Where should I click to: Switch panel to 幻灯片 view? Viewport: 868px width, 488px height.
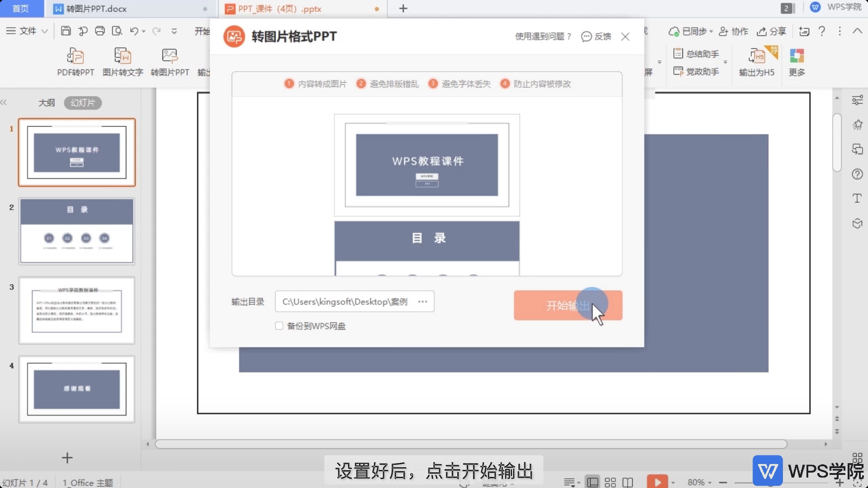point(83,103)
